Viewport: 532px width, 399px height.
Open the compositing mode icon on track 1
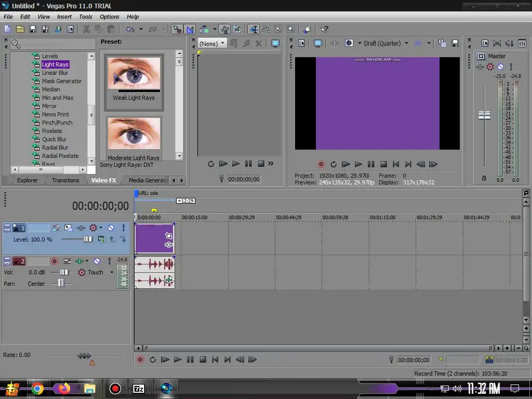click(101, 240)
